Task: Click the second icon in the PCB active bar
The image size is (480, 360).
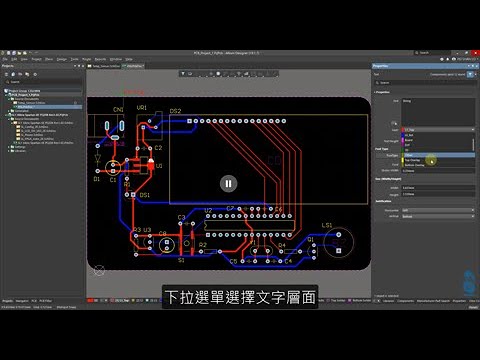Action: click(190, 74)
